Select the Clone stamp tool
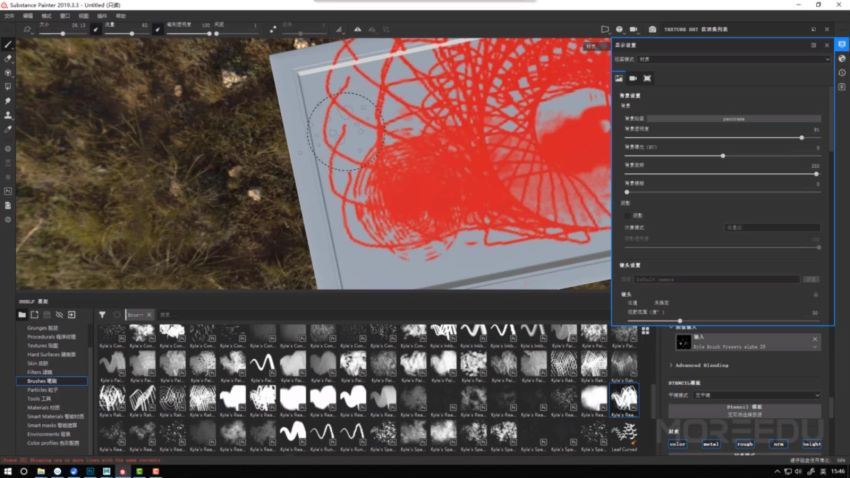 tap(8, 115)
